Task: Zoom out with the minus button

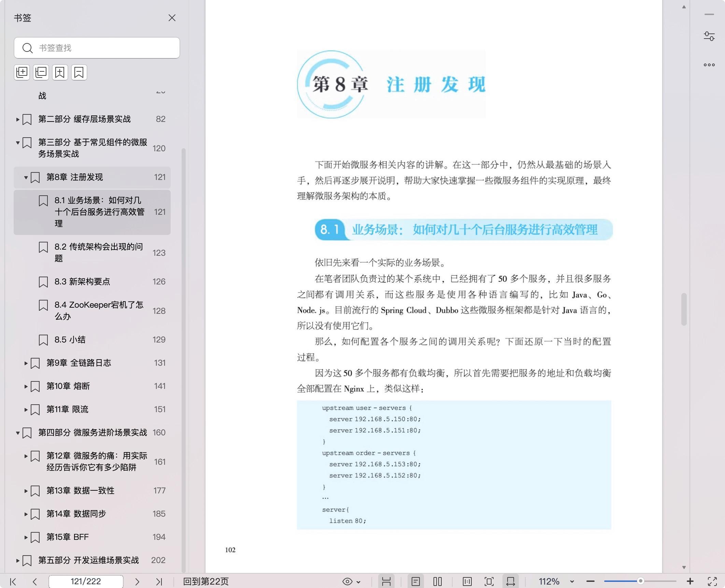Action: point(591,582)
